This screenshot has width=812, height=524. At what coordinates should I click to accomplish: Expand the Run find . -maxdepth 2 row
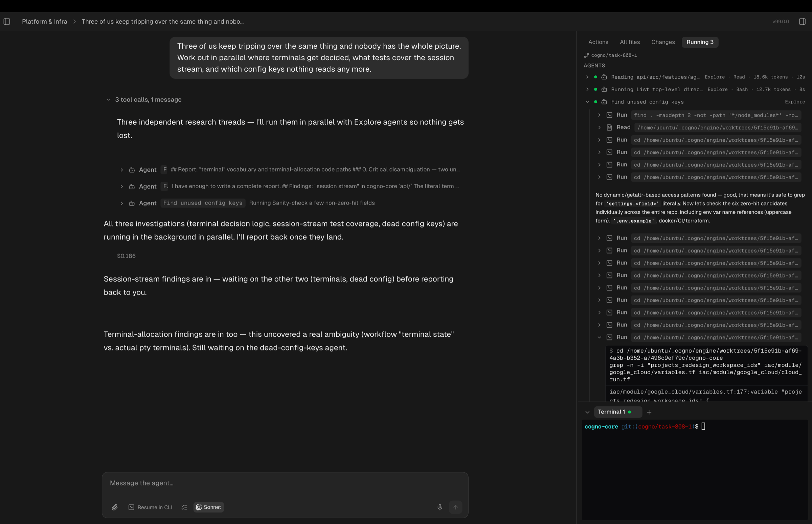point(599,115)
